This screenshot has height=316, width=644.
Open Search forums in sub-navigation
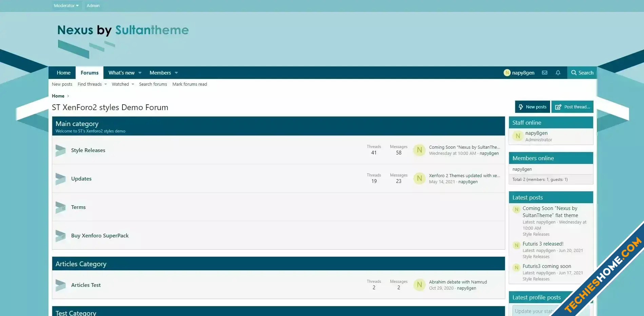coord(153,84)
